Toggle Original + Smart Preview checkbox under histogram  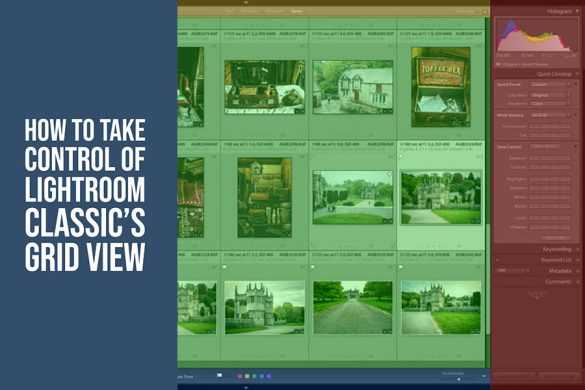(x=498, y=65)
